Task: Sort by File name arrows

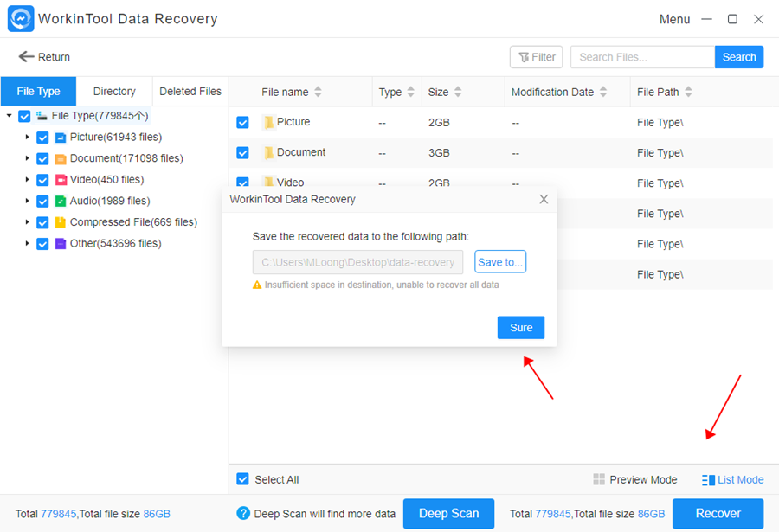Action: coord(318,92)
